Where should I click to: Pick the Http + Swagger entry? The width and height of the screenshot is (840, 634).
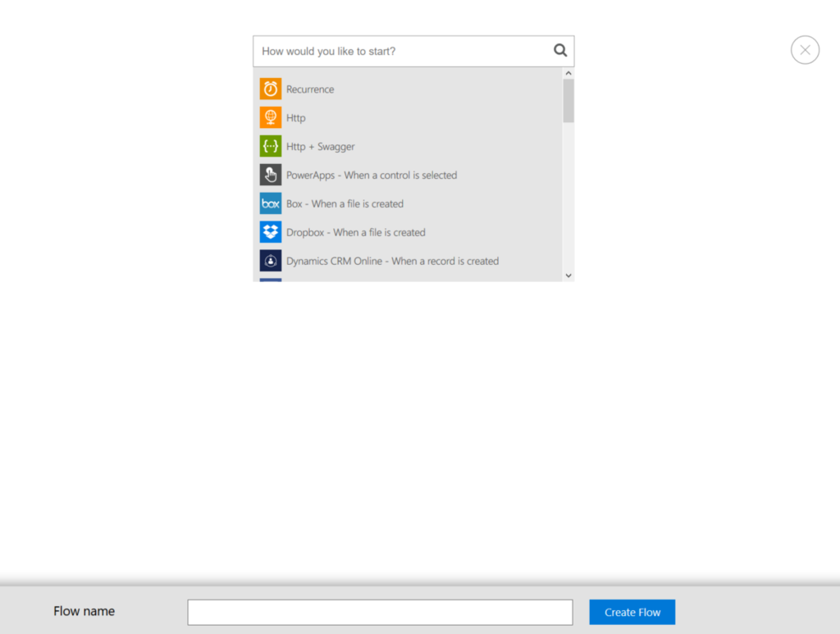(x=321, y=147)
